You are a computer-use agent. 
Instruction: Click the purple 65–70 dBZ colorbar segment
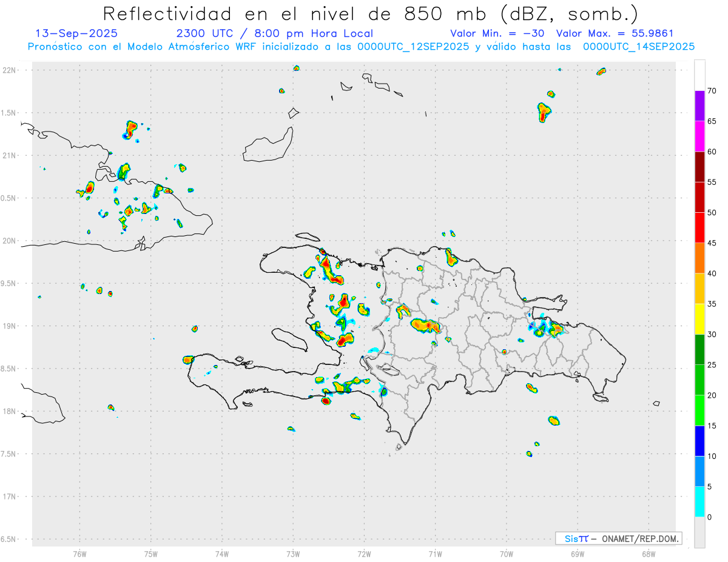[699, 106]
